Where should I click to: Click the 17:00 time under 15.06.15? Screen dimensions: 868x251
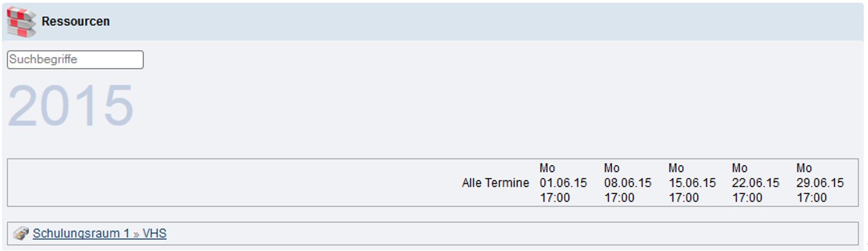pos(684,198)
